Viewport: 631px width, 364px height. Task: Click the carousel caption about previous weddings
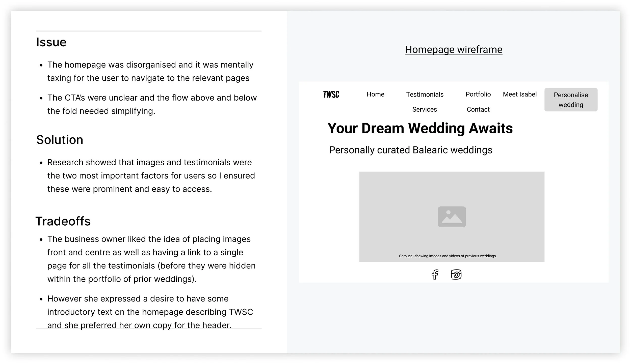tap(447, 256)
